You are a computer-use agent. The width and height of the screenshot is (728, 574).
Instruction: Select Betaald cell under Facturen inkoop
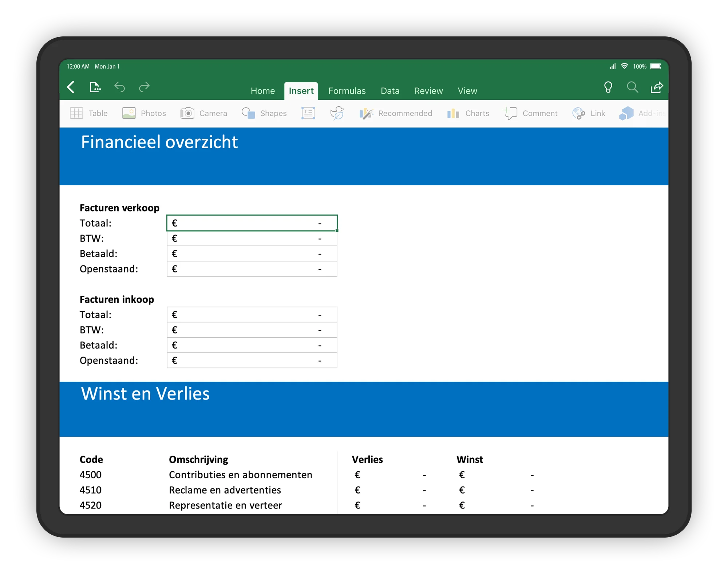tap(252, 345)
